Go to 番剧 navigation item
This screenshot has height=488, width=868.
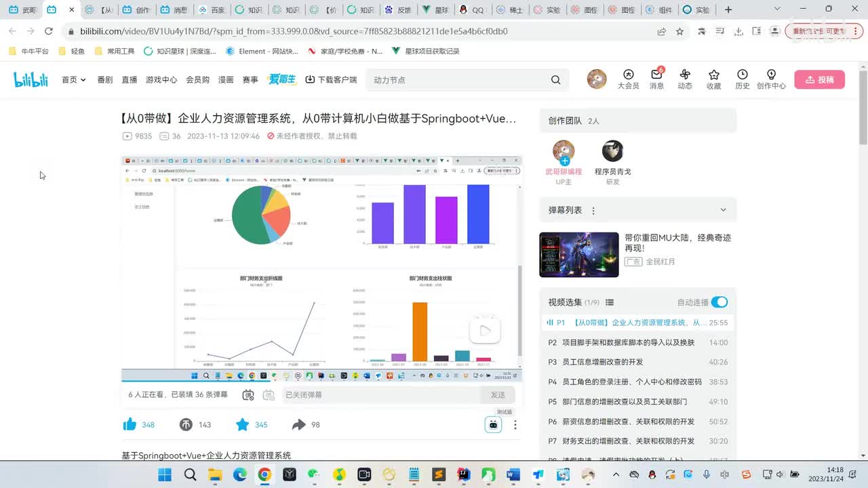point(105,79)
